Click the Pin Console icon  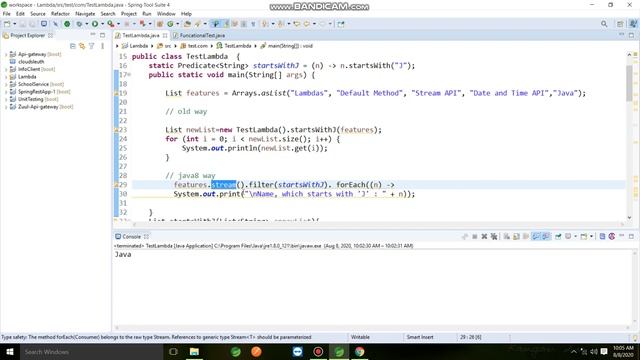(558, 236)
